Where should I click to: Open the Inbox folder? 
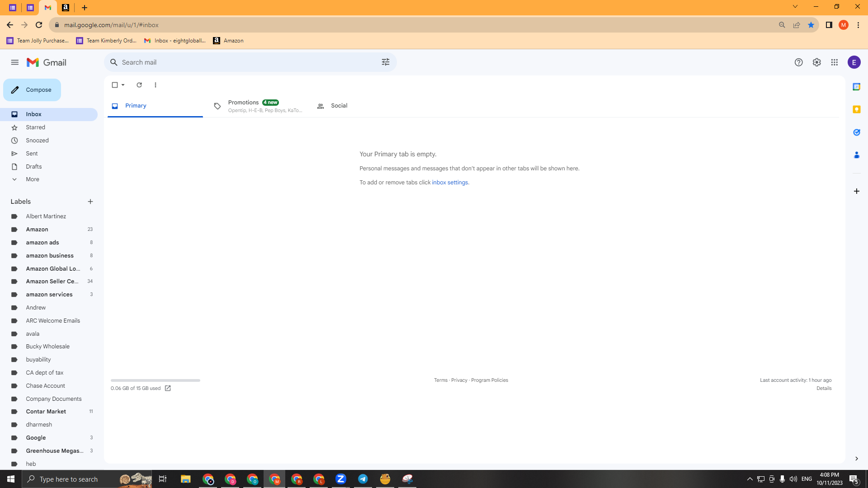coord(49,114)
